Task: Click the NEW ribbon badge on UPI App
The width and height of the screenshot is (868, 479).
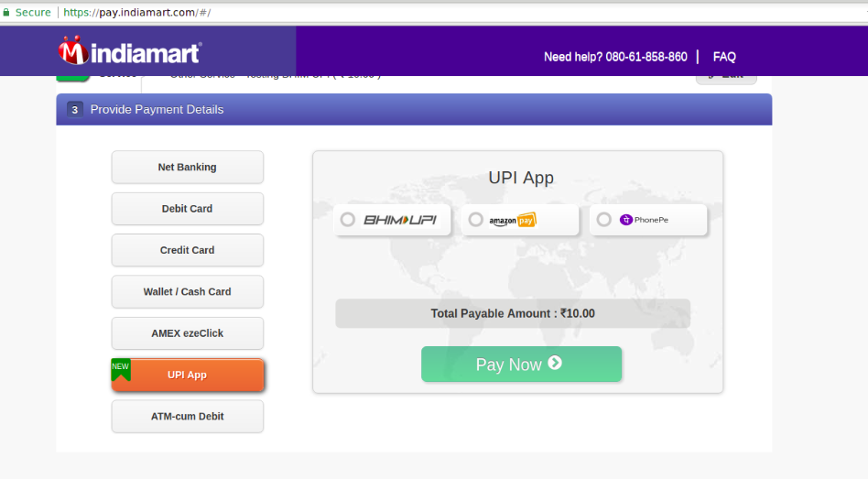Action: (121, 370)
